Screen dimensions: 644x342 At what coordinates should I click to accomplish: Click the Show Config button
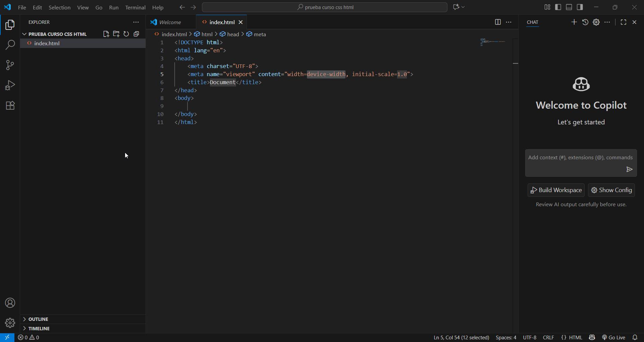tap(611, 190)
